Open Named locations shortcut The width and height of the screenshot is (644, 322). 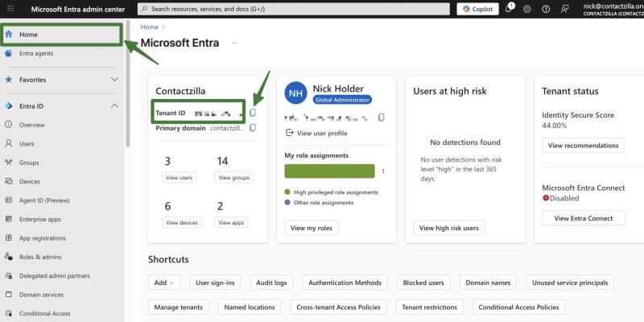point(250,308)
